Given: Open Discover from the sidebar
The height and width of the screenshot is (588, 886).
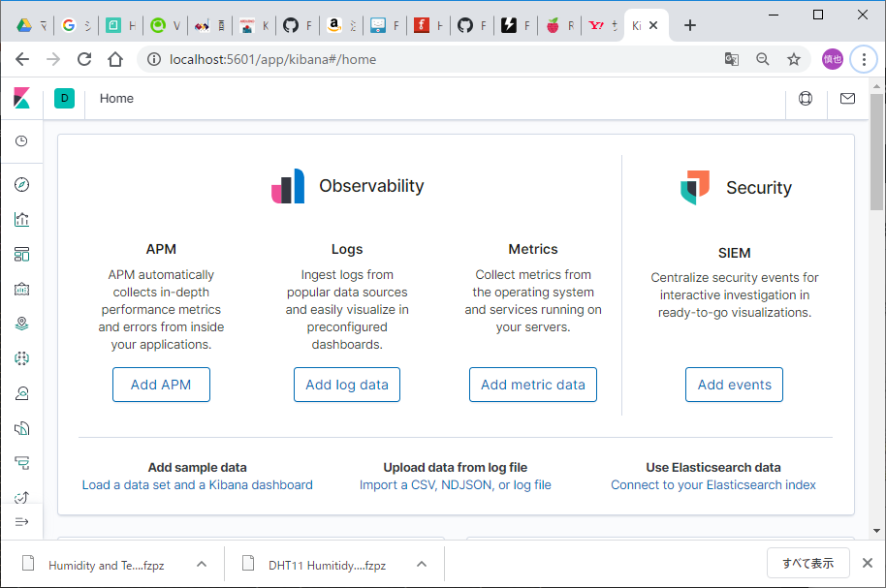Looking at the screenshot, I should coord(21,185).
